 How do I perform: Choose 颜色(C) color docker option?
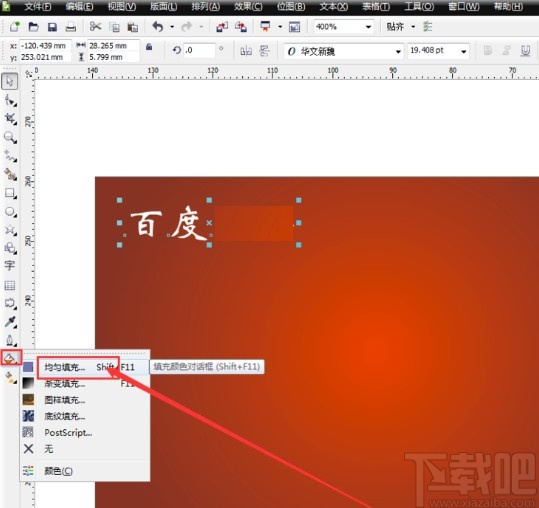point(86,471)
